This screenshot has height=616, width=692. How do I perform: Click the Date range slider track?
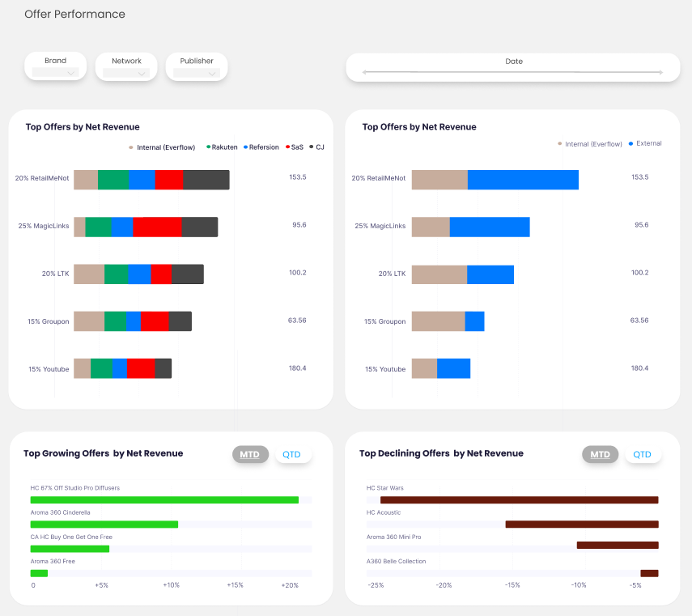click(x=512, y=73)
